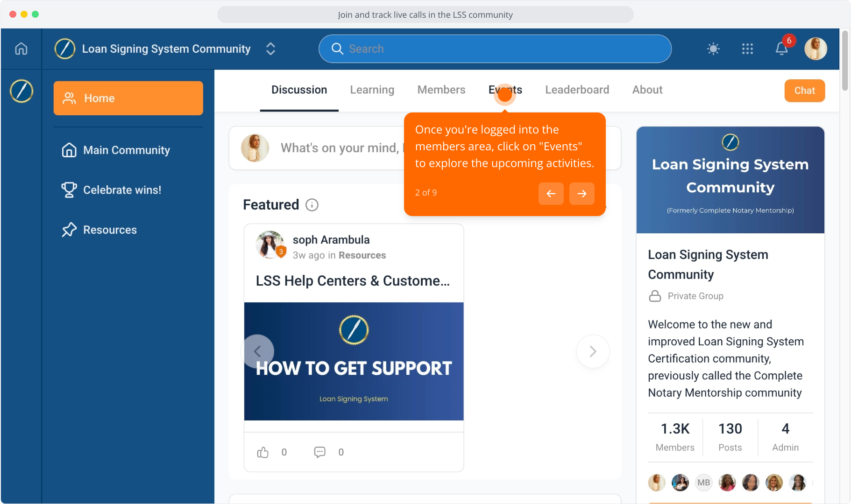Like the featured post thumbs-up icon
Viewport: 851px width, 504px height.
coord(263,452)
